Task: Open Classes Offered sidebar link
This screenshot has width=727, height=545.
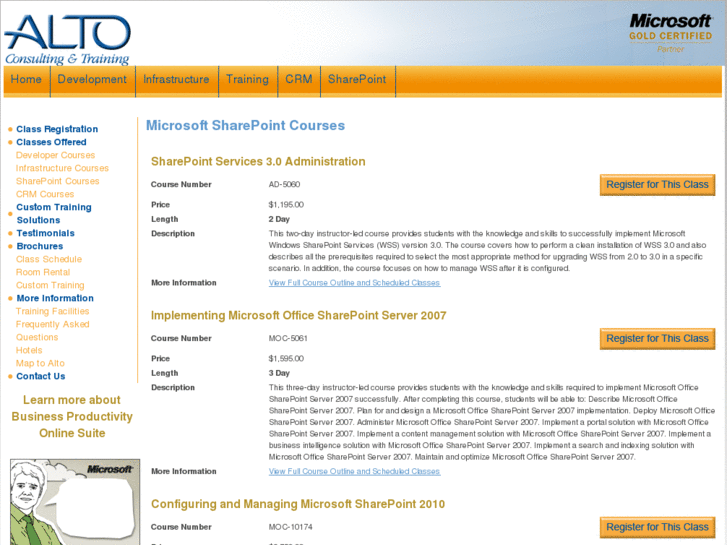Action: pos(51,142)
